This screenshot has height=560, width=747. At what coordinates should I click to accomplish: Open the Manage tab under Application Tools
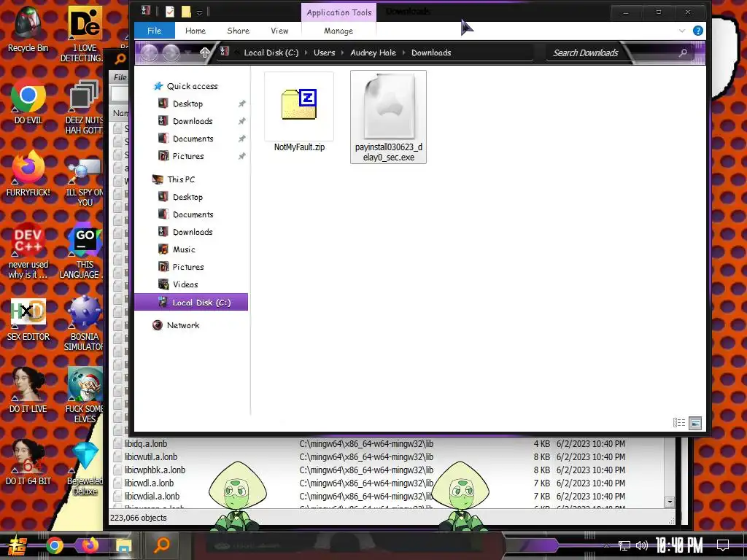338,31
